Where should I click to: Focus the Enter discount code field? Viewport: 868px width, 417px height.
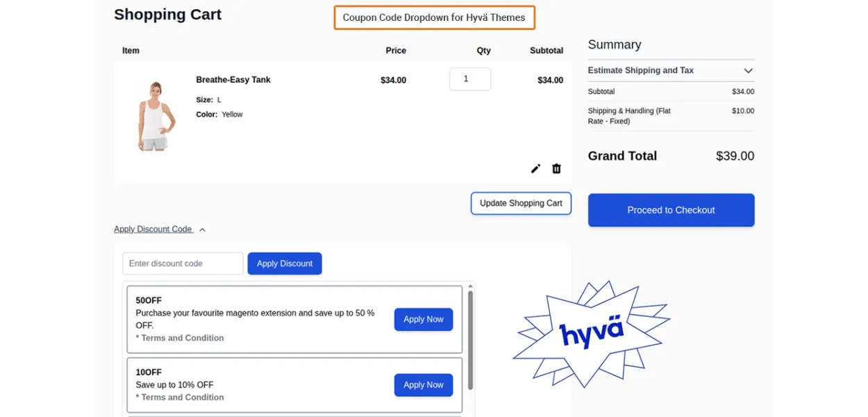[x=183, y=264]
